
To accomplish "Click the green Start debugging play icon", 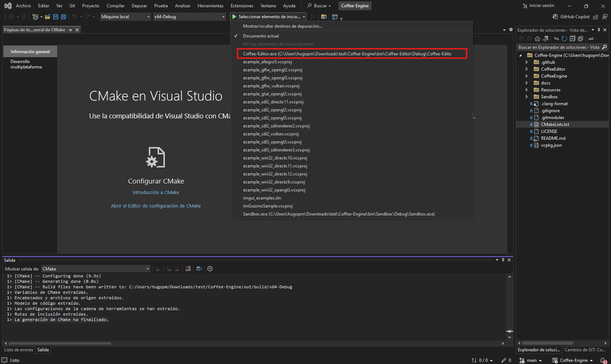I will click(x=234, y=17).
